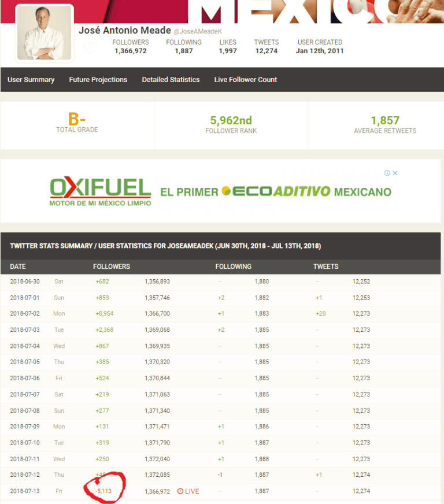Click the heart favorite icon beside the name
Screen dimensions: 444x504
tap(90, 48)
